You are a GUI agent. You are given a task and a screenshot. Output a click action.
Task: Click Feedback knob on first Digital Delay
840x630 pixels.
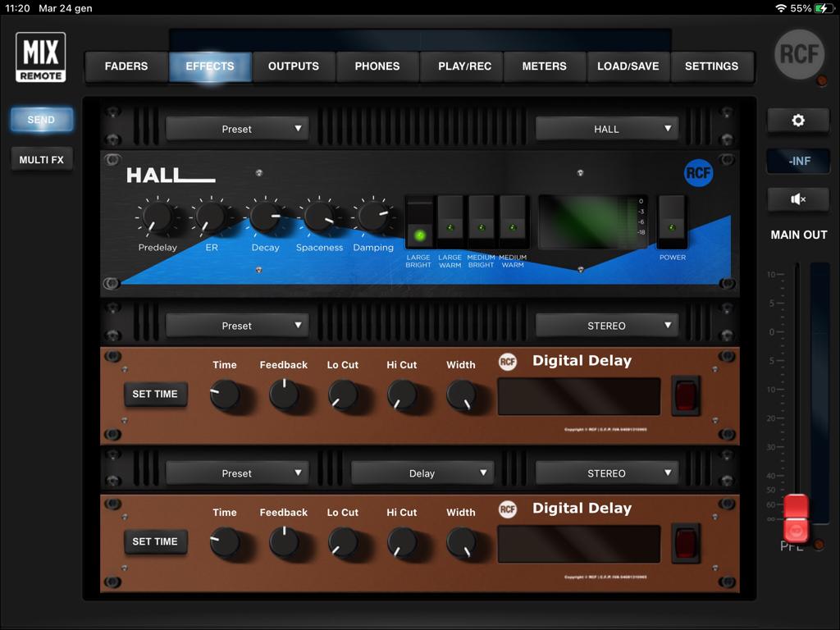pyautogui.click(x=284, y=395)
